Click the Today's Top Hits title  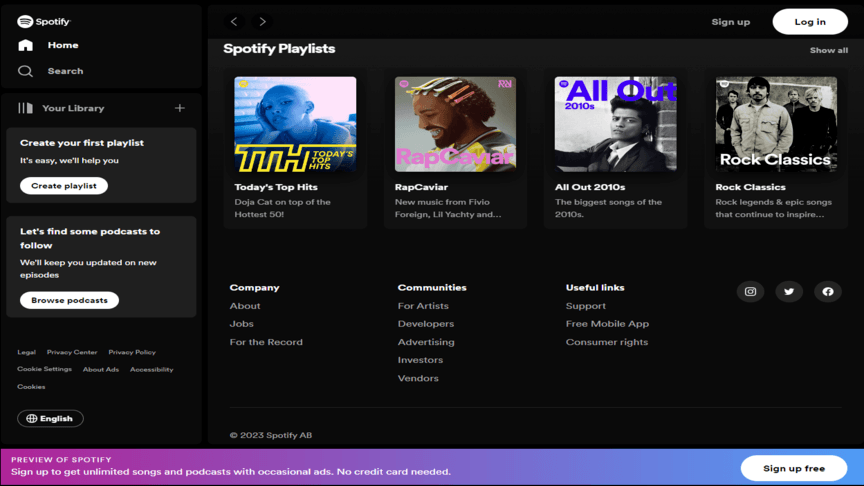click(276, 187)
